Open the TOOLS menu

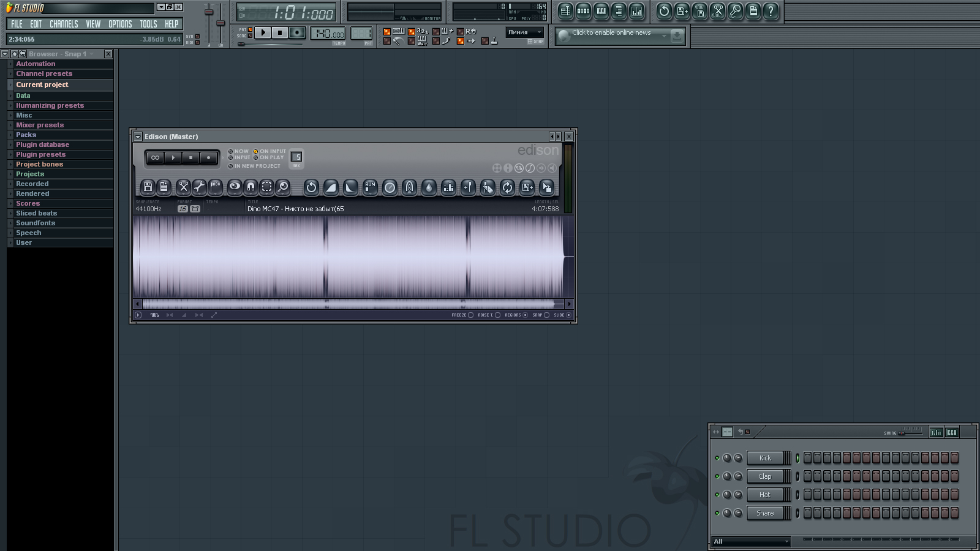(x=148, y=24)
